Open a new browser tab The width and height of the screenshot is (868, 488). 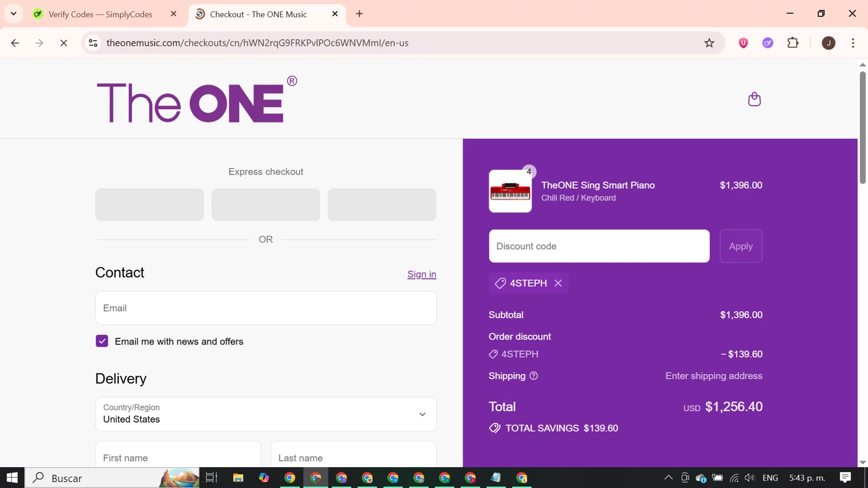click(x=359, y=14)
